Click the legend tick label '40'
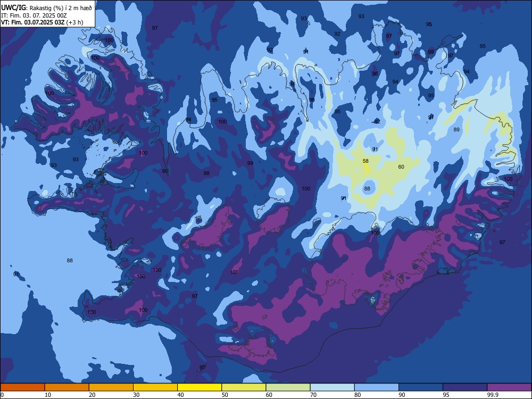Screen dimensions: 532x399 click(180, 395)
